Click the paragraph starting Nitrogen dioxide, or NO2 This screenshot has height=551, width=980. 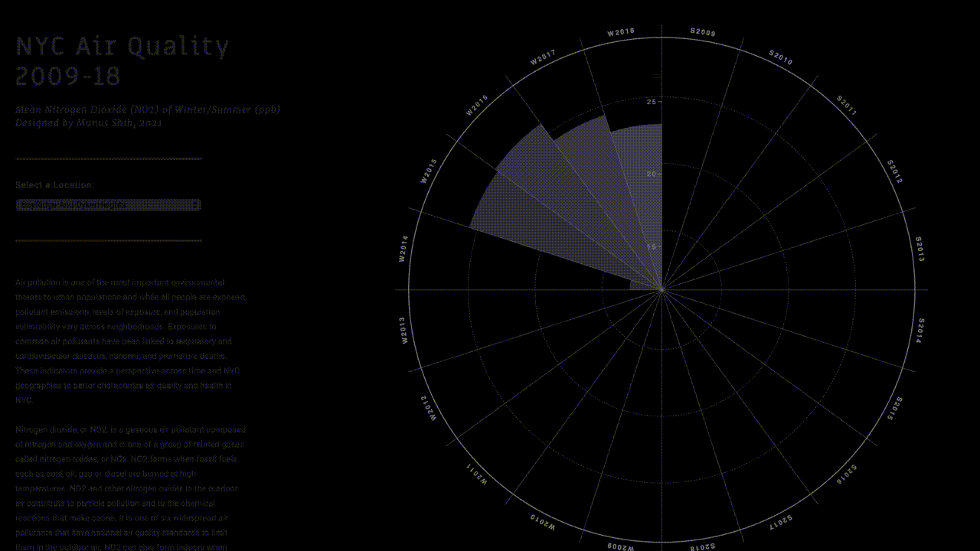(x=130, y=487)
